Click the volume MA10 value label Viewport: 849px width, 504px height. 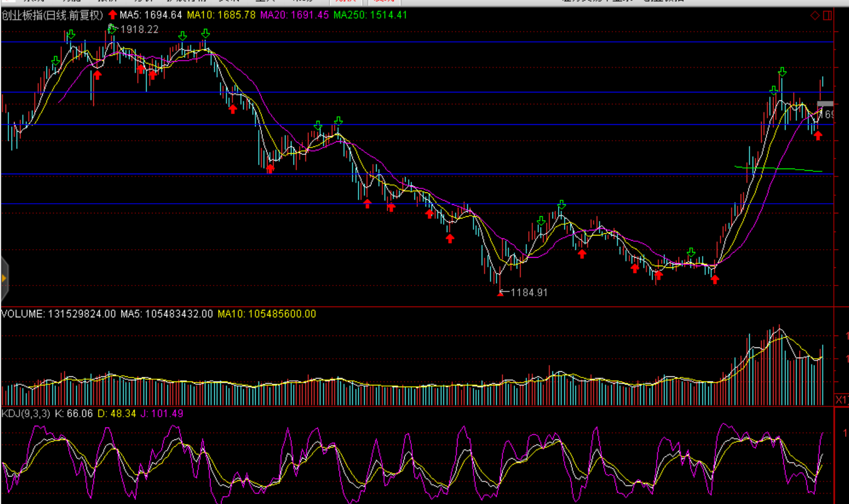pyautogui.click(x=266, y=314)
